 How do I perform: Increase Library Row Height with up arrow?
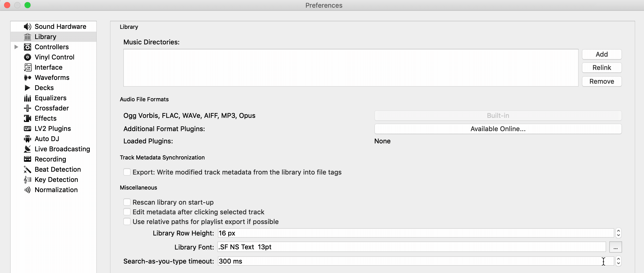tap(618, 231)
